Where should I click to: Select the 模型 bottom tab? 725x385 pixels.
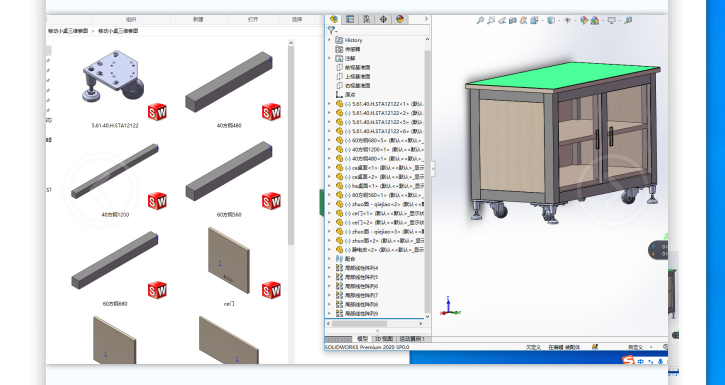(363, 339)
